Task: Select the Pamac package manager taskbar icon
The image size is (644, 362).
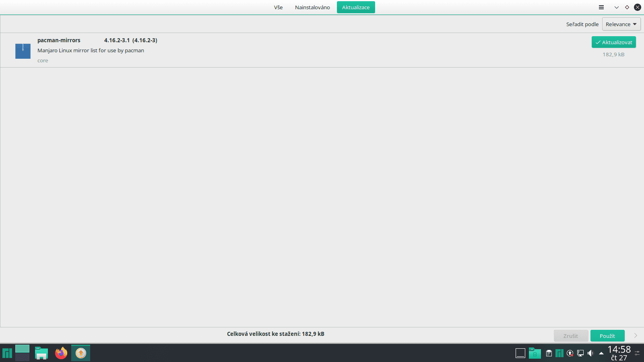Action: (x=80, y=353)
